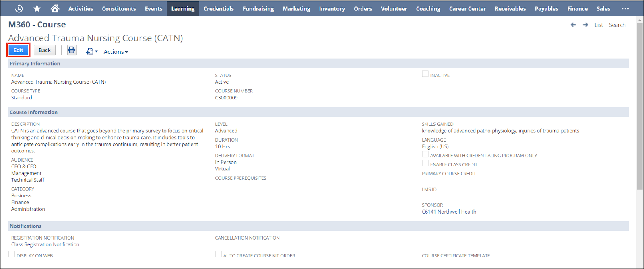Enable the Class Credit checkbox
Viewport: 644px width, 269px height.
pyautogui.click(x=425, y=163)
